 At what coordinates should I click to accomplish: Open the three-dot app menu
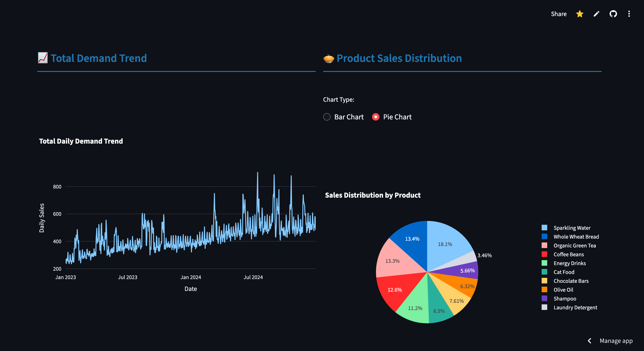coord(629,14)
